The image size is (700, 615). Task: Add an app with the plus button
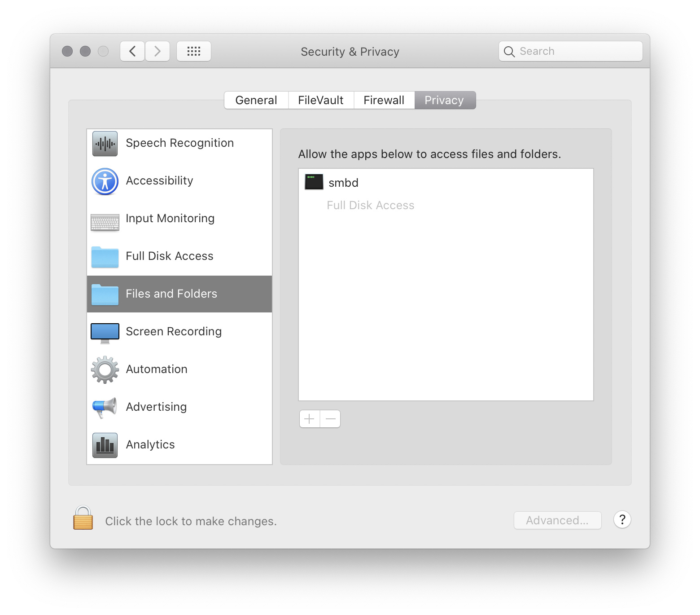point(310,419)
